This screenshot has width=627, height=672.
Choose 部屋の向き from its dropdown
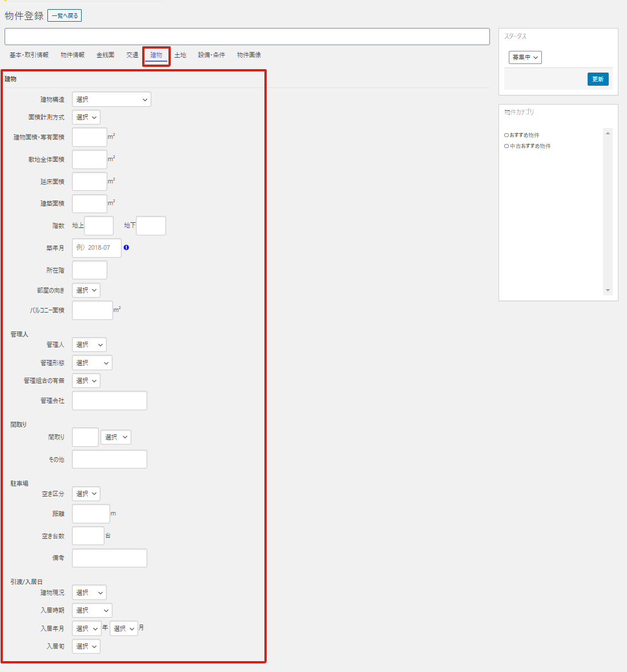point(86,290)
